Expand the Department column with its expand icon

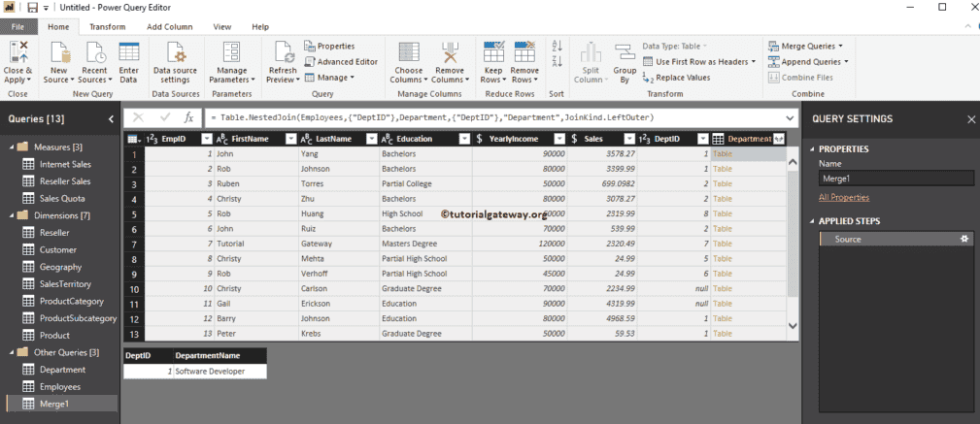tap(779, 139)
